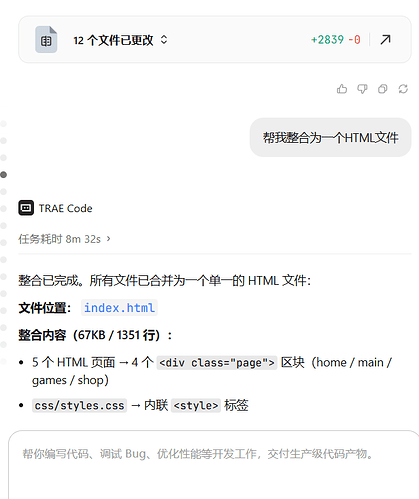Click the -0 removed lines count
Screen dimensions: 419x499
tap(354, 40)
